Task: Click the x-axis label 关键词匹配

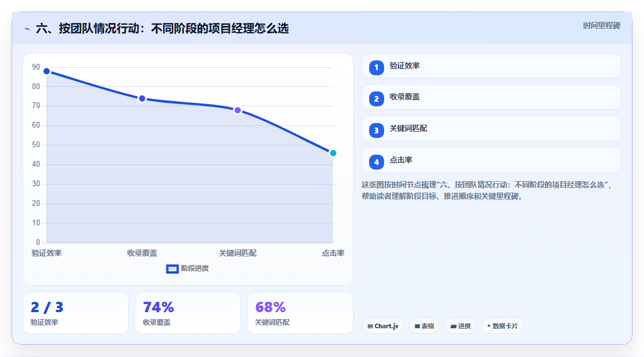Action: 237,253
